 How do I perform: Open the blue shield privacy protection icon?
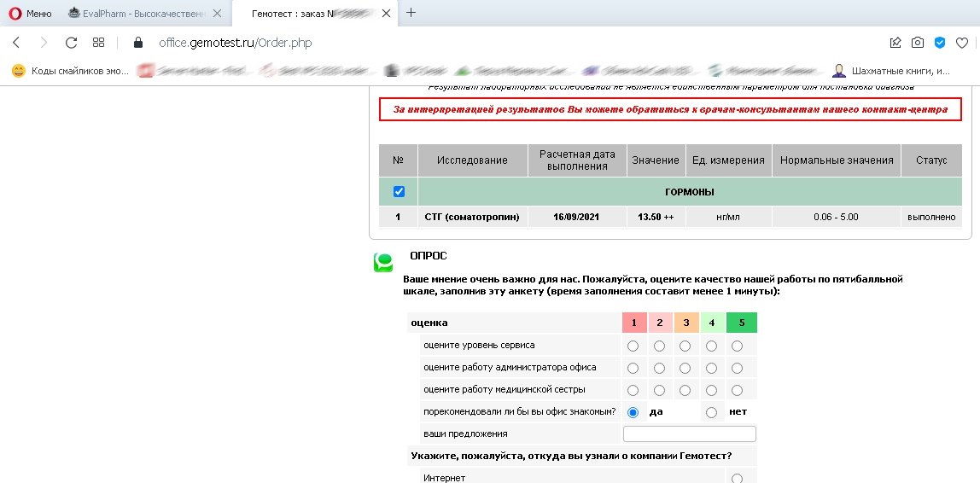point(940,43)
